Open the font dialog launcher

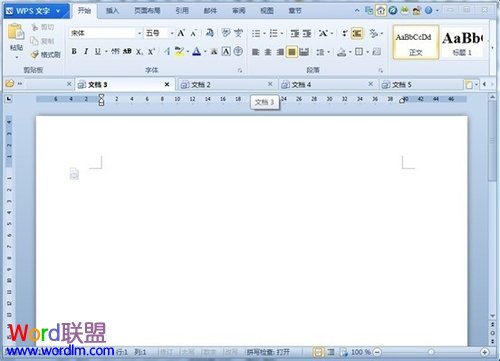click(x=240, y=70)
